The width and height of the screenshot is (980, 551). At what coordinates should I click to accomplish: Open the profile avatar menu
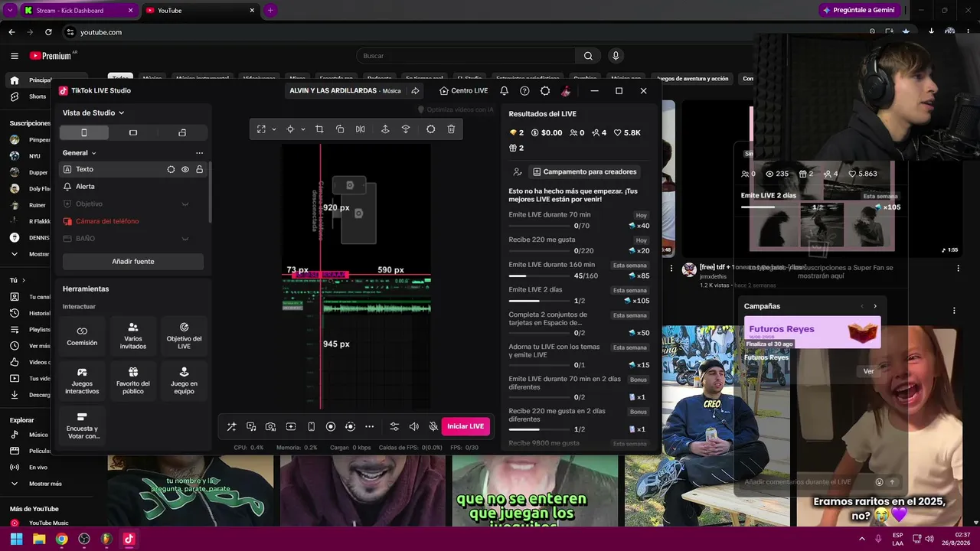coord(566,90)
